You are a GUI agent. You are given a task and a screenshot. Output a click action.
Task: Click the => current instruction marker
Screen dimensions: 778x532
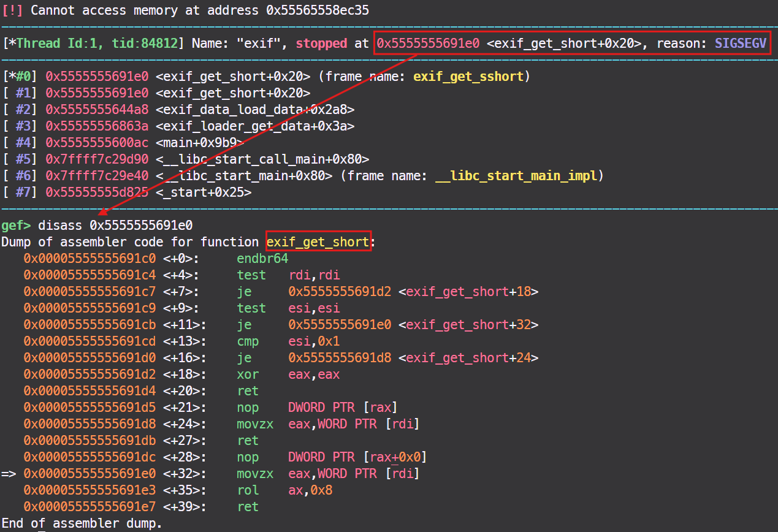coord(8,473)
